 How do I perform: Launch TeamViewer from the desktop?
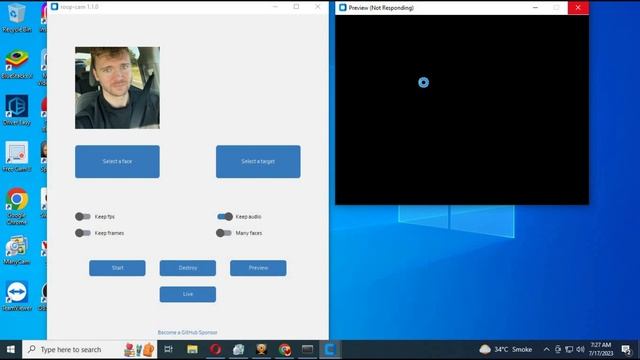coord(16,297)
